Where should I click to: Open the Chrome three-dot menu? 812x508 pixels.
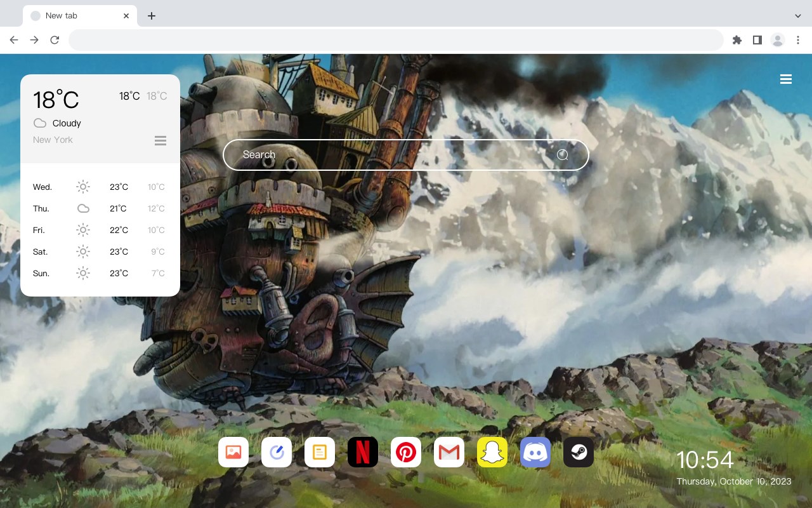(798, 40)
